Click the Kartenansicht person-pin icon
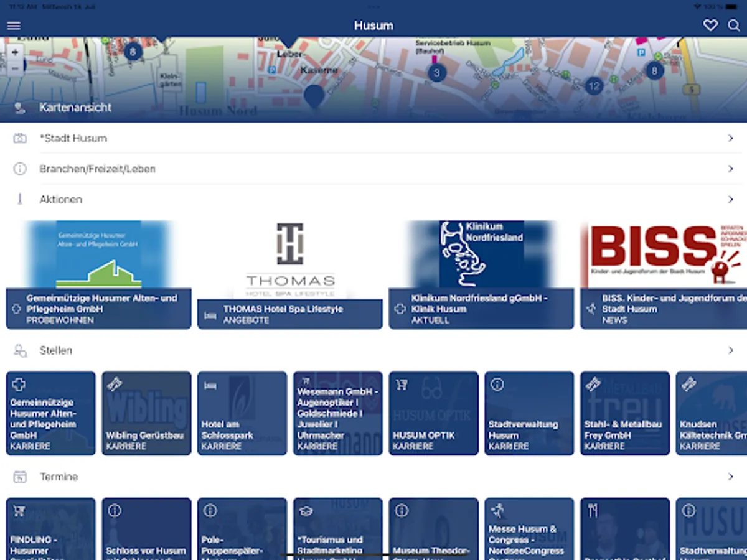Image resolution: width=747 pixels, height=560 pixels. (19, 108)
